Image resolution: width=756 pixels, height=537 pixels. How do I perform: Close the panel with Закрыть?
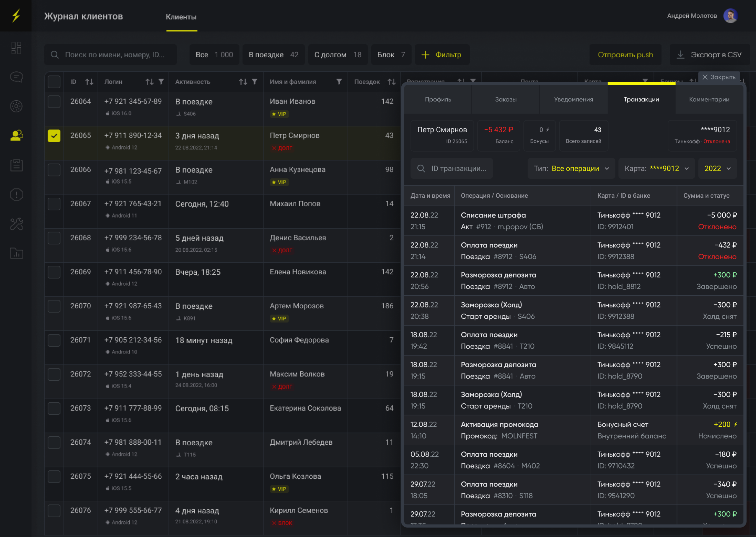[719, 77]
